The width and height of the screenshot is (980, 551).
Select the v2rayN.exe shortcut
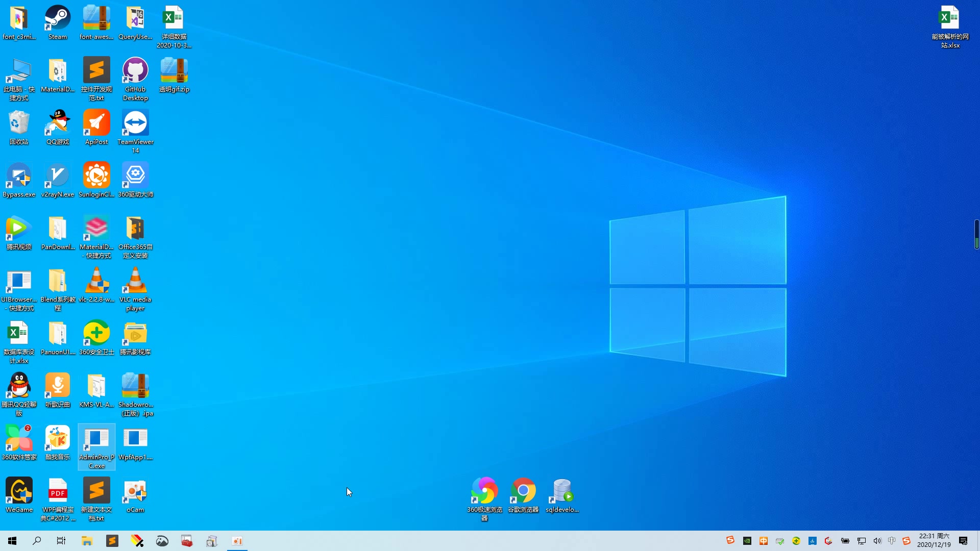58,181
